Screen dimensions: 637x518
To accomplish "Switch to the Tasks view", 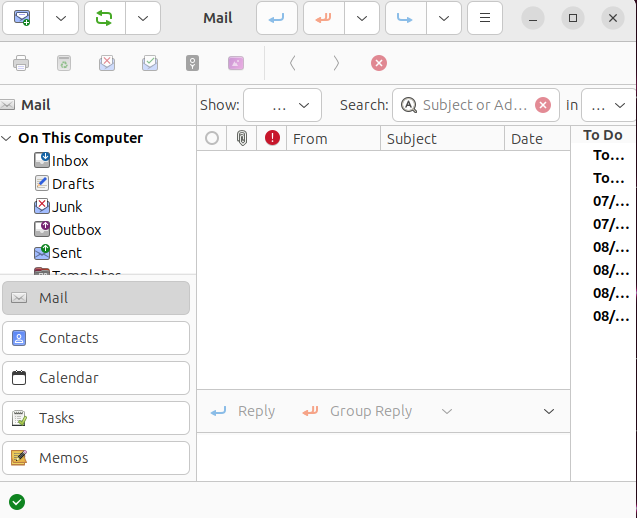I will coord(96,418).
